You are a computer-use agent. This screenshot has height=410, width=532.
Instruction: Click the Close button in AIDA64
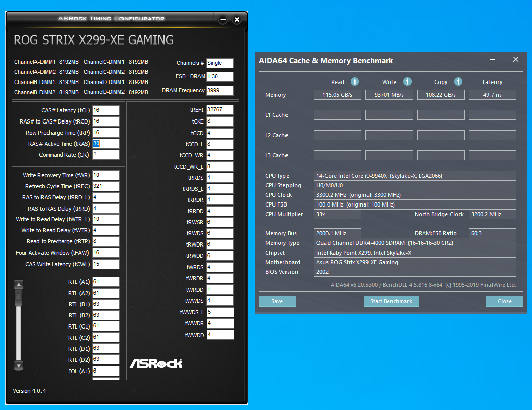pyautogui.click(x=504, y=301)
